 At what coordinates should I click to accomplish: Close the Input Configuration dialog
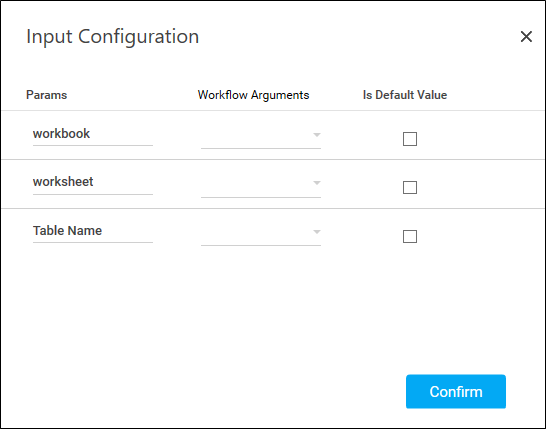(526, 37)
